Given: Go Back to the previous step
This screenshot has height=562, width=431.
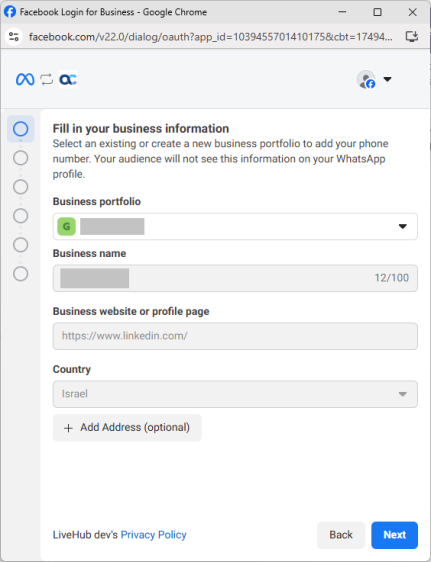Looking at the screenshot, I should [x=341, y=535].
